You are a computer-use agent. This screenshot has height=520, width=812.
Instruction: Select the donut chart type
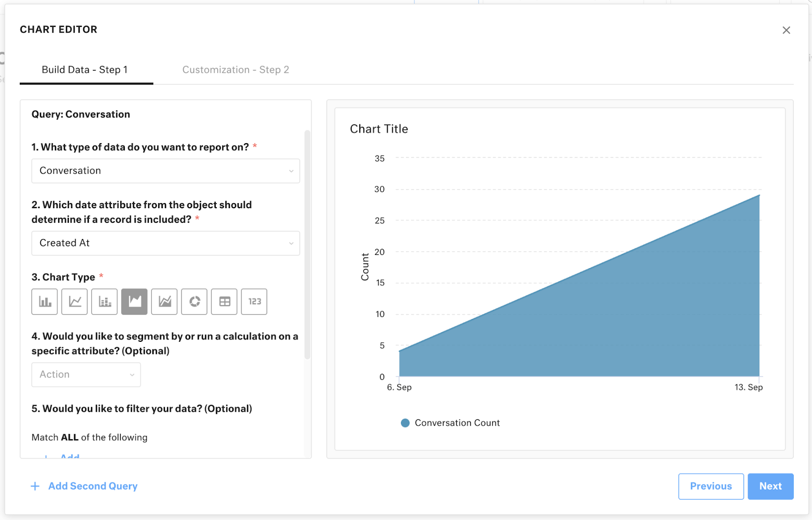(x=194, y=302)
